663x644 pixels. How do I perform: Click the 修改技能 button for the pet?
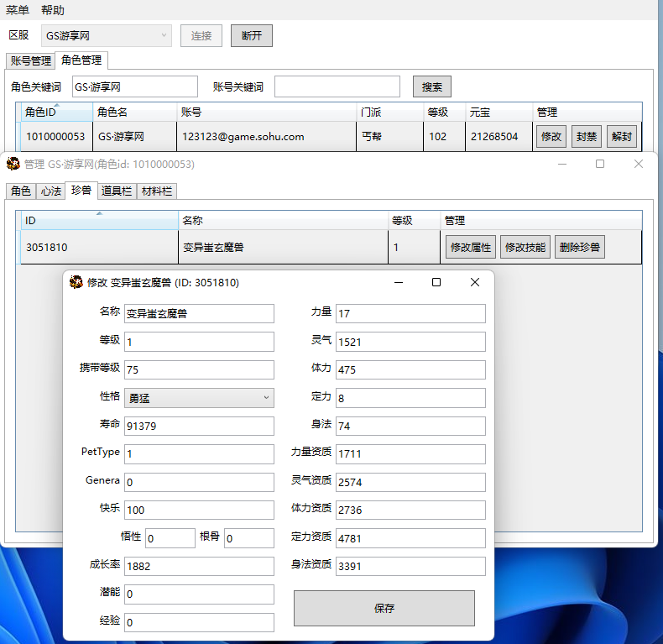[525, 247]
